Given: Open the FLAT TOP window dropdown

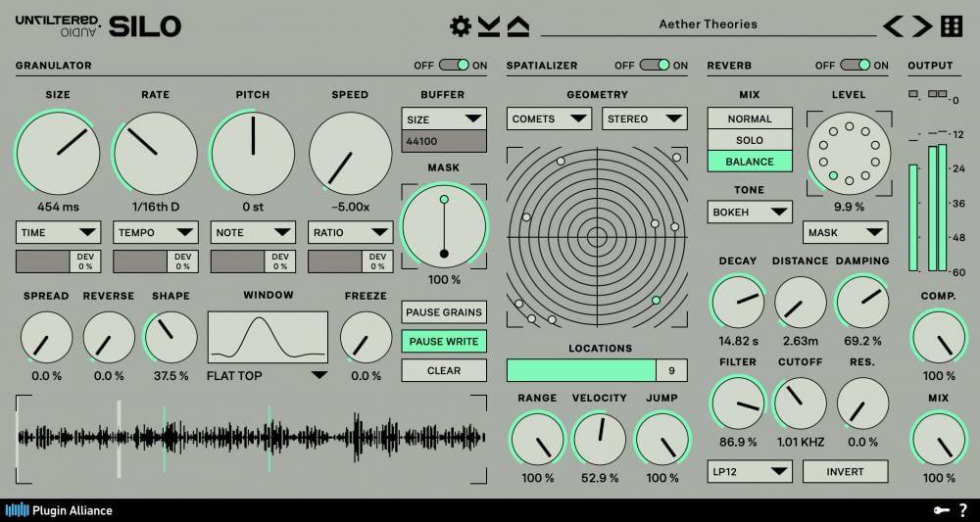Looking at the screenshot, I should (x=268, y=376).
